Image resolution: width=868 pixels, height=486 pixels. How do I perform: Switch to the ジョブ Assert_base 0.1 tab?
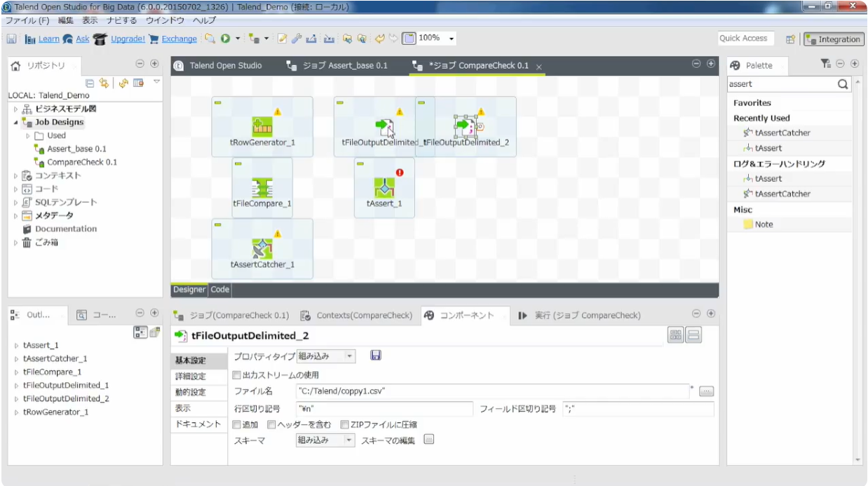point(337,65)
